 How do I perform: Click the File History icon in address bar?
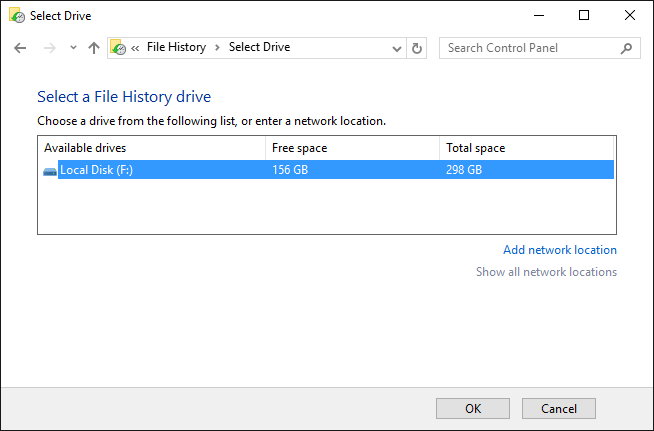click(118, 48)
